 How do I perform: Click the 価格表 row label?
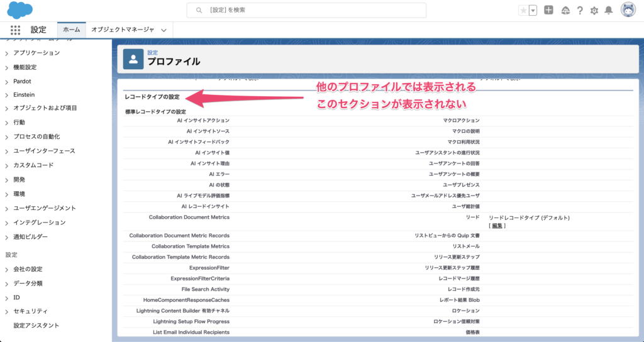tap(472, 332)
